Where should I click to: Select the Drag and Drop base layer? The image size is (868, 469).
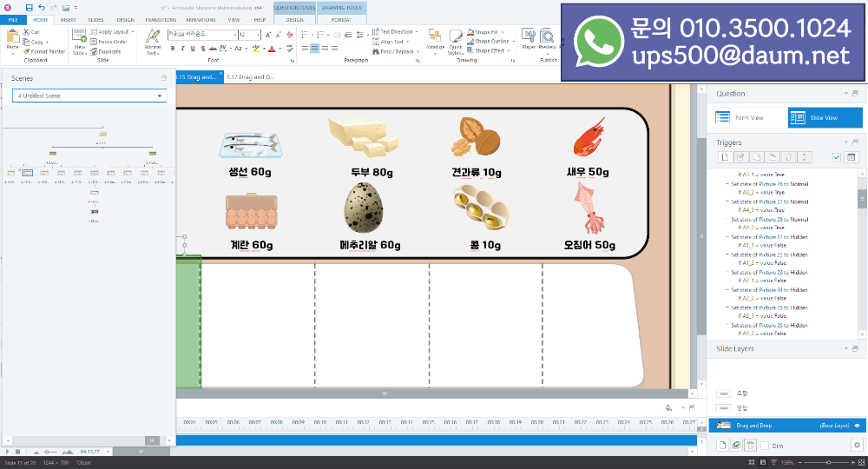click(x=786, y=426)
